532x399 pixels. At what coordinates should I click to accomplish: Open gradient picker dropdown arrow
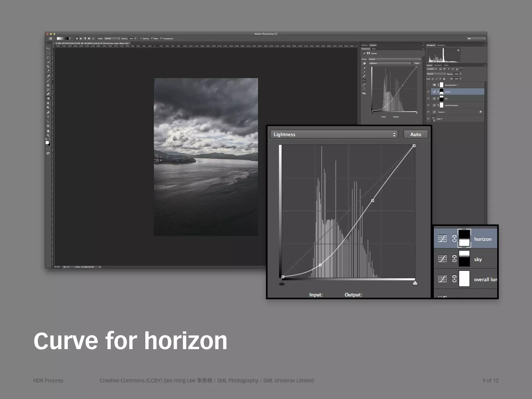pyautogui.click(x=70, y=38)
